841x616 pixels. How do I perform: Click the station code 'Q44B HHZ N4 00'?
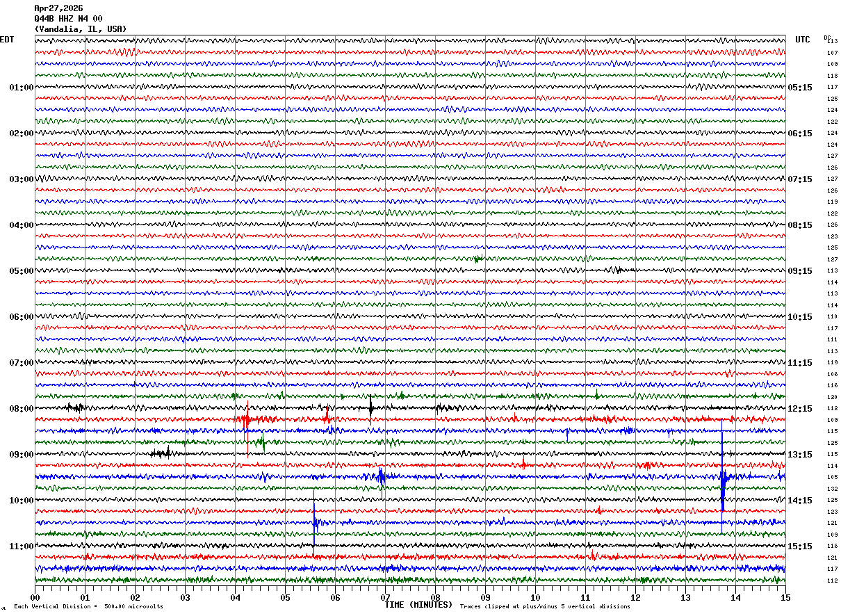(x=68, y=19)
